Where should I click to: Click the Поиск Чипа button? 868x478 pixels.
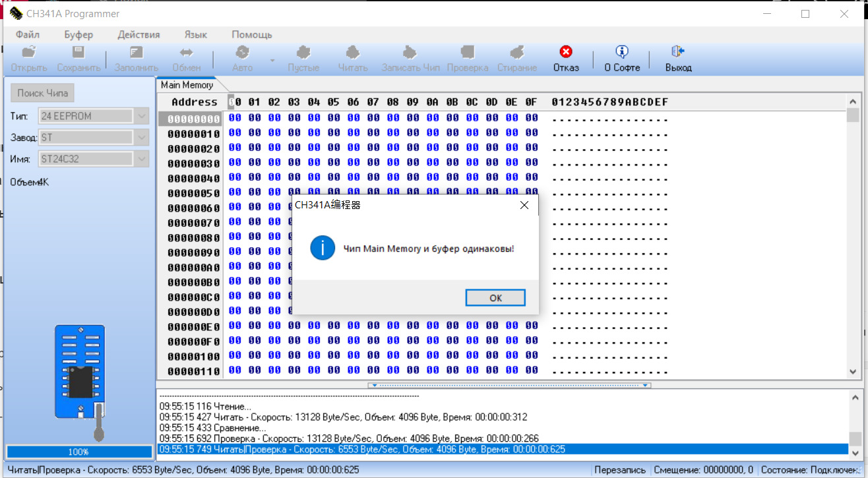(43, 93)
